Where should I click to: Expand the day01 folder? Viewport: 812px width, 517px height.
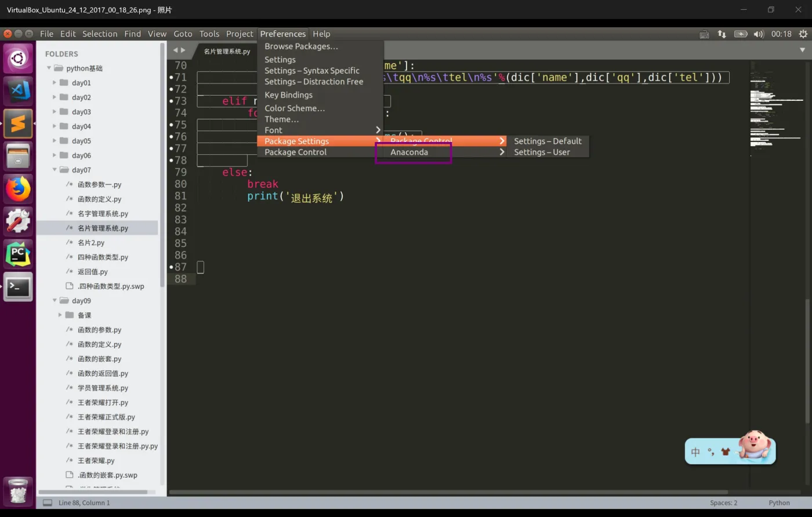55,82
